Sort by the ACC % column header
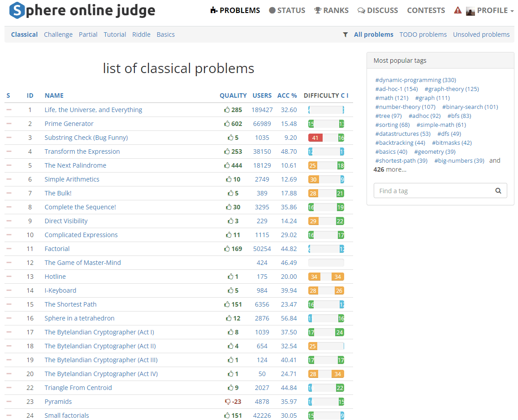The width and height of the screenshot is (518, 420). tap(287, 95)
